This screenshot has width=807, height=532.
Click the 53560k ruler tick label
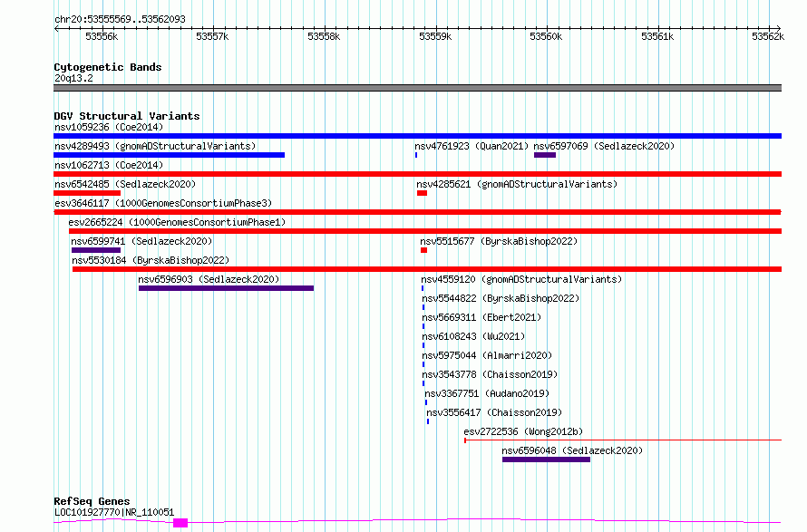[546, 36]
